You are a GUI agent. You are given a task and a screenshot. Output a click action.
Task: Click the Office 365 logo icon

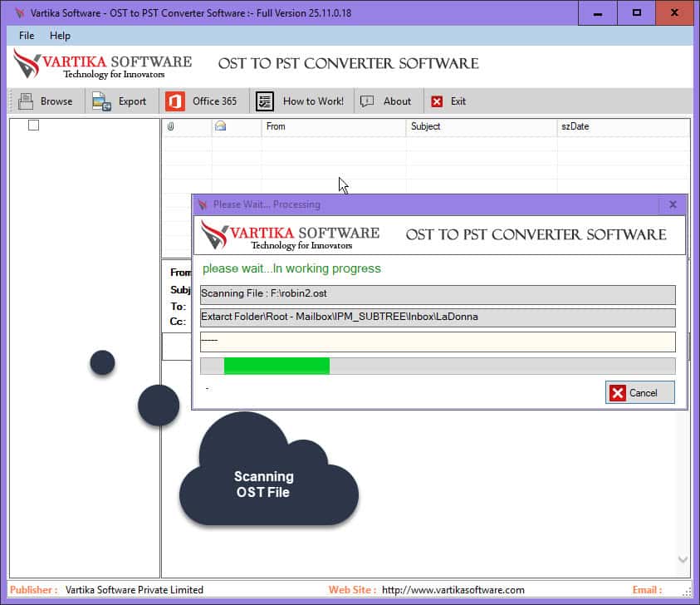pyautogui.click(x=175, y=101)
